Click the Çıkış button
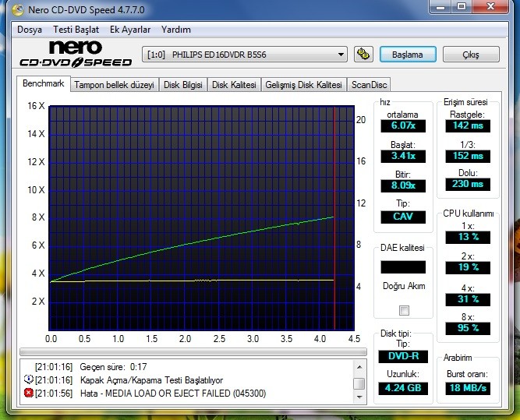This screenshot has height=420, width=520. click(471, 55)
